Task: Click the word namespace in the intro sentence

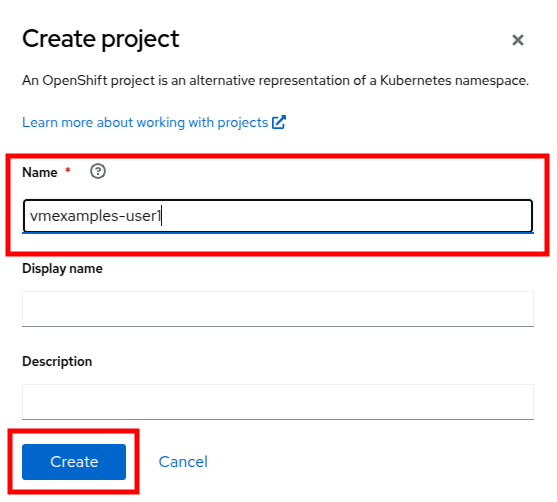Action: tap(492, 81)
